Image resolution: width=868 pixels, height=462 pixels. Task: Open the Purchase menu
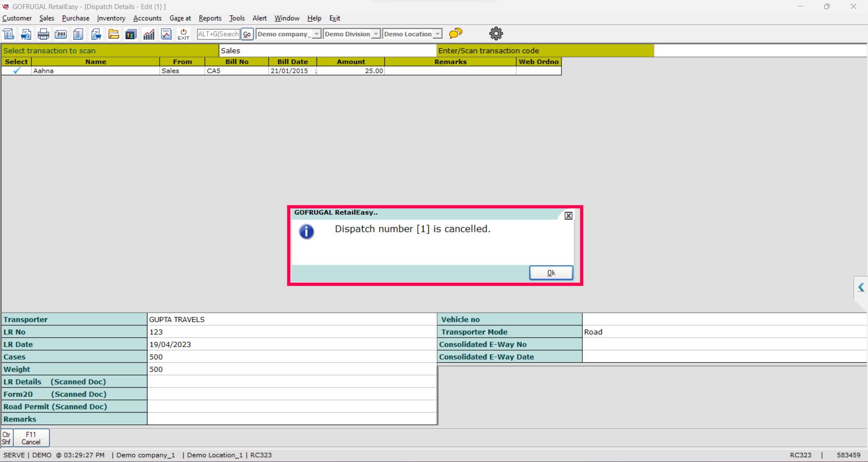tap(75, 18)
